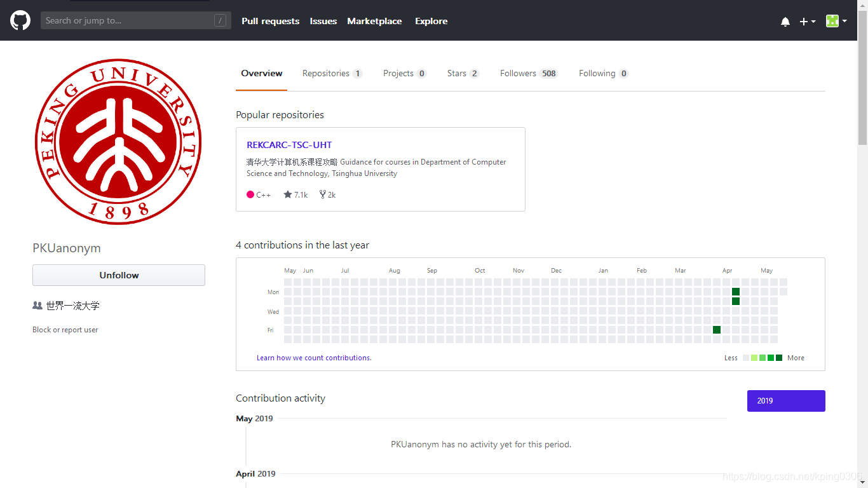This screenshot has height=488, width=868.
Task: Click the dark green Monday April contribution square
Action: 736,292
